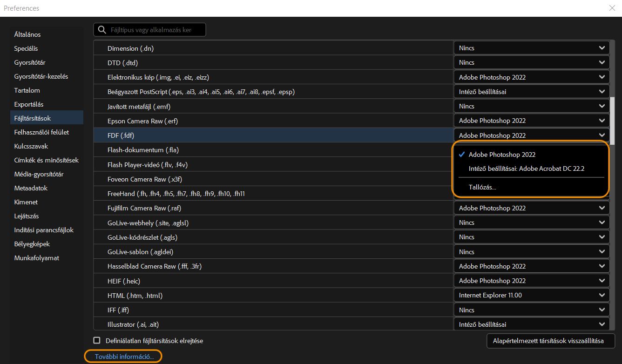Select Gyorsítótár in the sidebar
Image resolution: width=622 pixels, height=364 pixels.
pos(30,62)
